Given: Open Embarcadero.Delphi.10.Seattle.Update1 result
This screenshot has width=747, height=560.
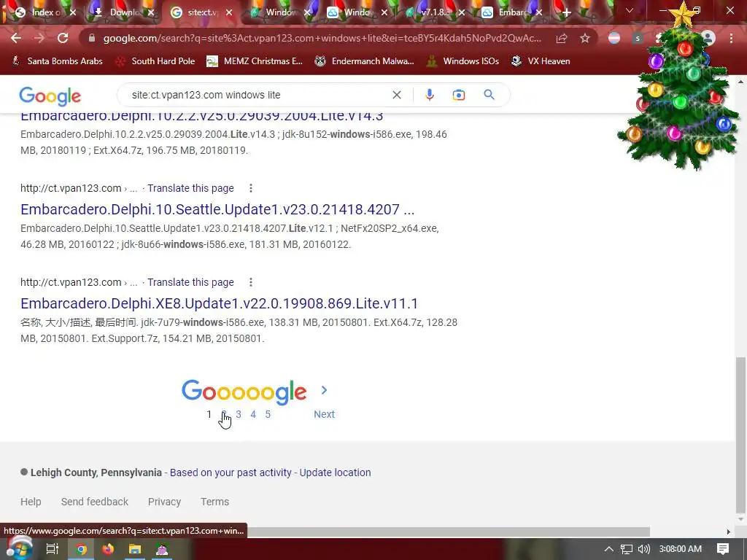Looking at the screenshot, I should (x=217, y=209).
